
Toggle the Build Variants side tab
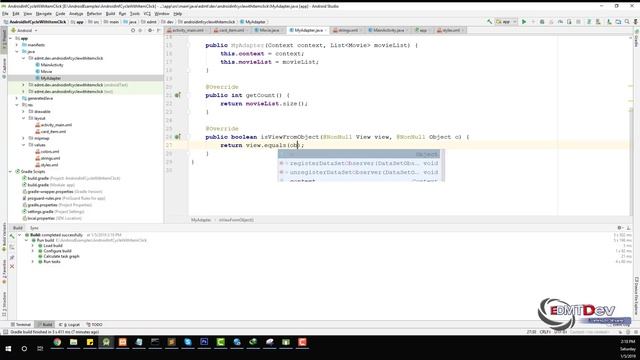coord(4,237)
